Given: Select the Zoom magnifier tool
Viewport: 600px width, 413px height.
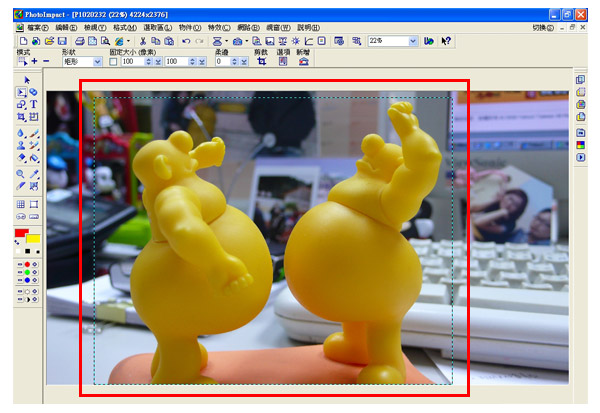Looking at the screenshot, I should point(21,174).
